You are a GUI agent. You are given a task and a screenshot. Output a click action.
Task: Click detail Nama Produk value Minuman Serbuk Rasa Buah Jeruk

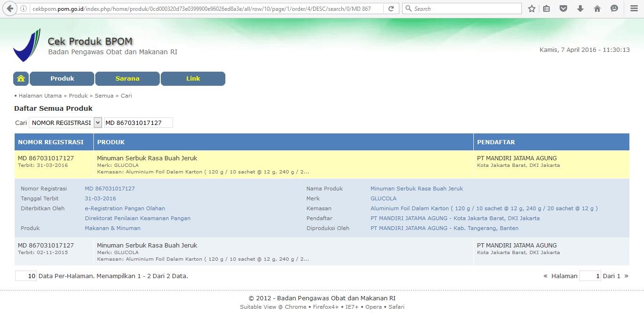[417, 189]
